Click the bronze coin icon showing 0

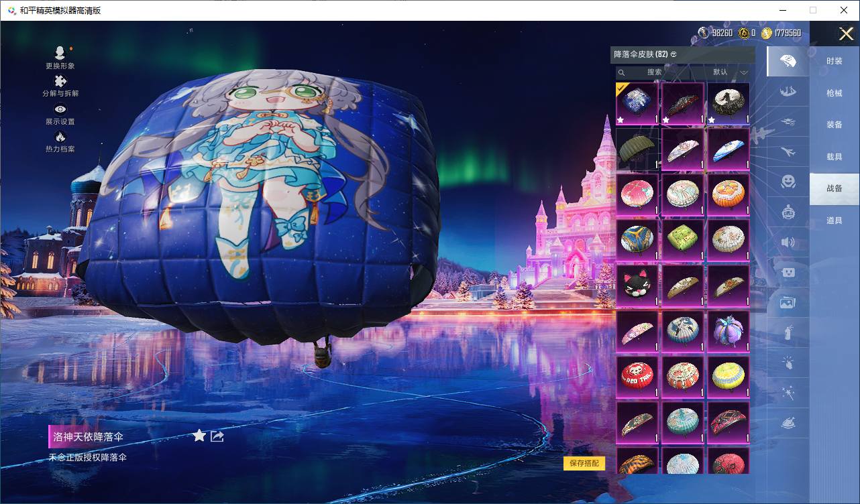[744, 33]
